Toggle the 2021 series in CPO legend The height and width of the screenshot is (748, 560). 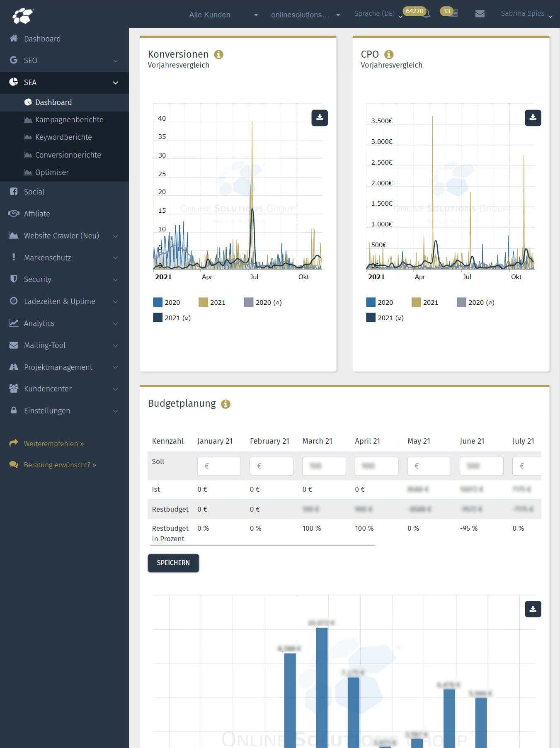[425, 302]
